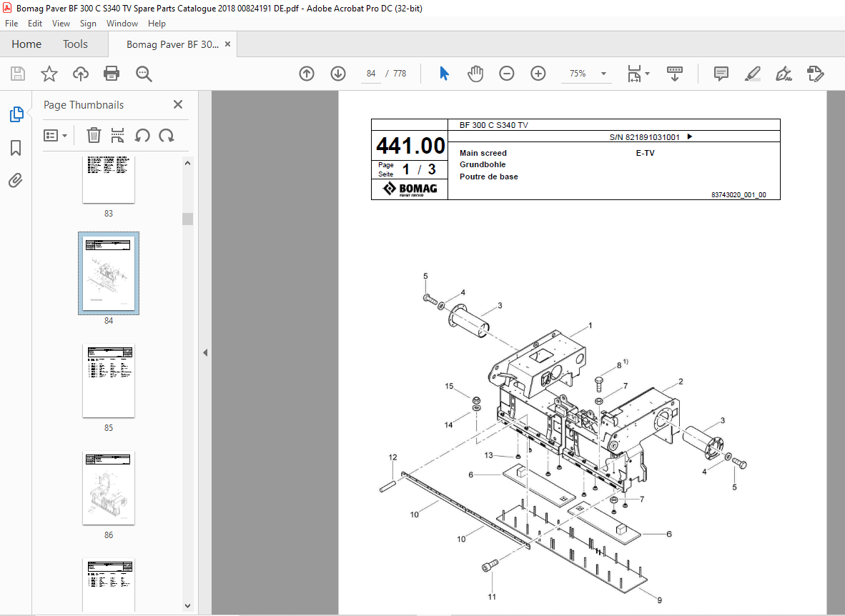Rotate page clockwise
This screenshot has width=845, height=616.
coord(167,135)
